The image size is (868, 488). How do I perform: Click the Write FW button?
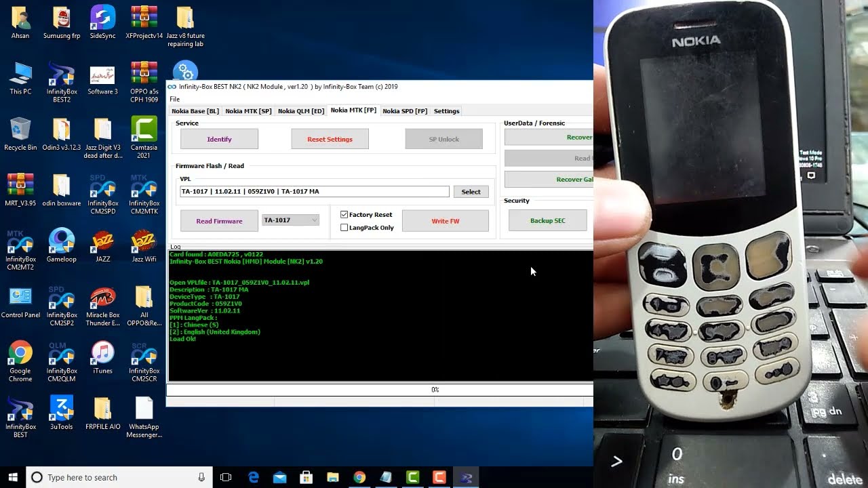445,221
